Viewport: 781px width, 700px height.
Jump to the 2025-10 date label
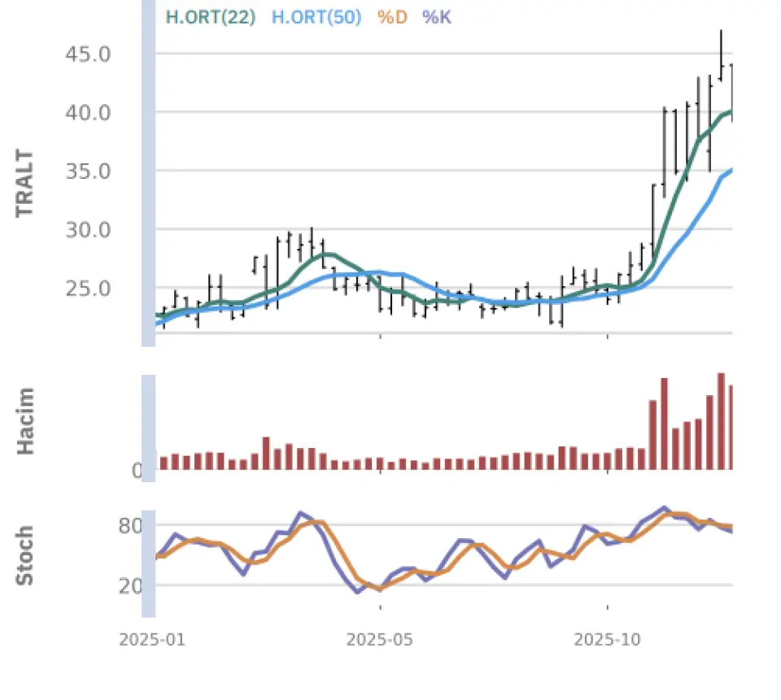(607, 640)
